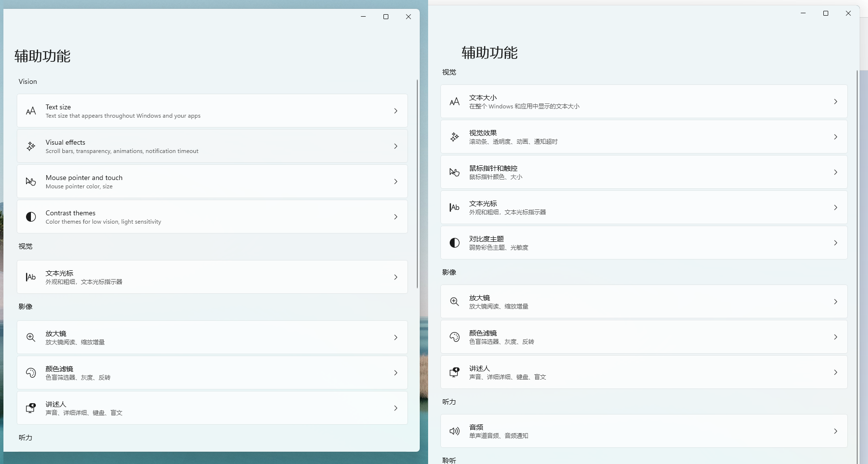Click the chevron on 鼠标指针和触控 row

coord(836,172)
